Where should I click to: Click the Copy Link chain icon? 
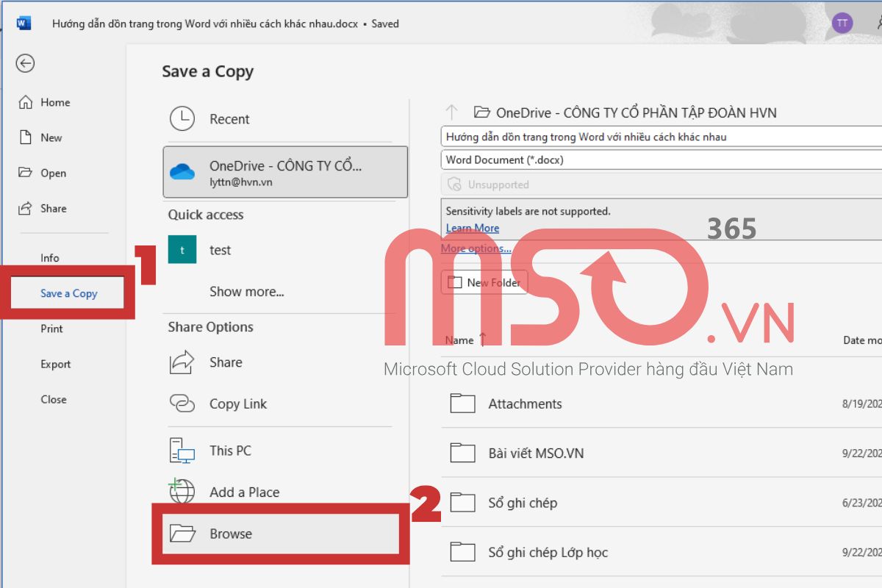182,404
